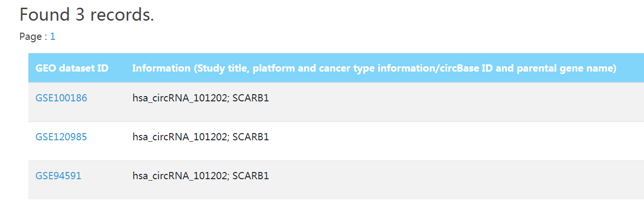
Task: Select SCARB1 gene name in GSE94591 row
Action: (250, 176)
